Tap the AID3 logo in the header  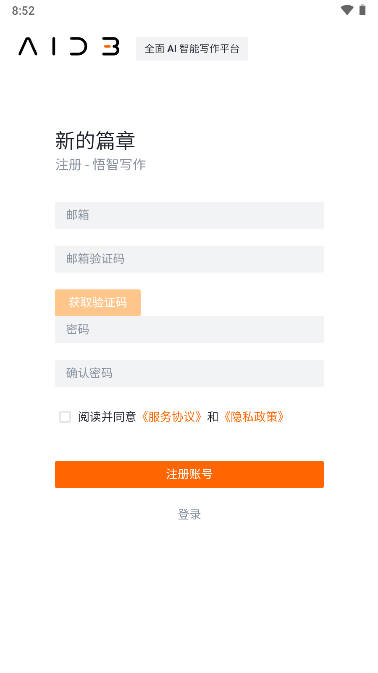tap(69, 47)
